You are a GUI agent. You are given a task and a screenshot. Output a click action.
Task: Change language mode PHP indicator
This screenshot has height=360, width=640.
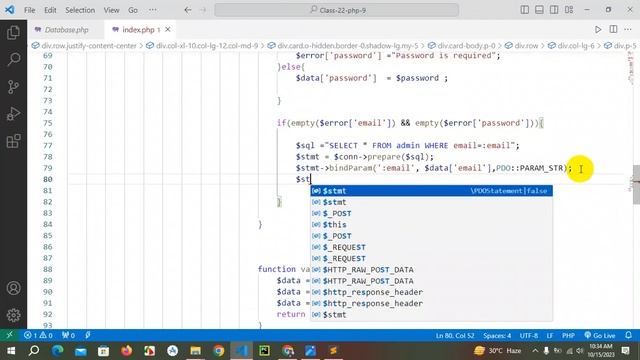[568, 335]
